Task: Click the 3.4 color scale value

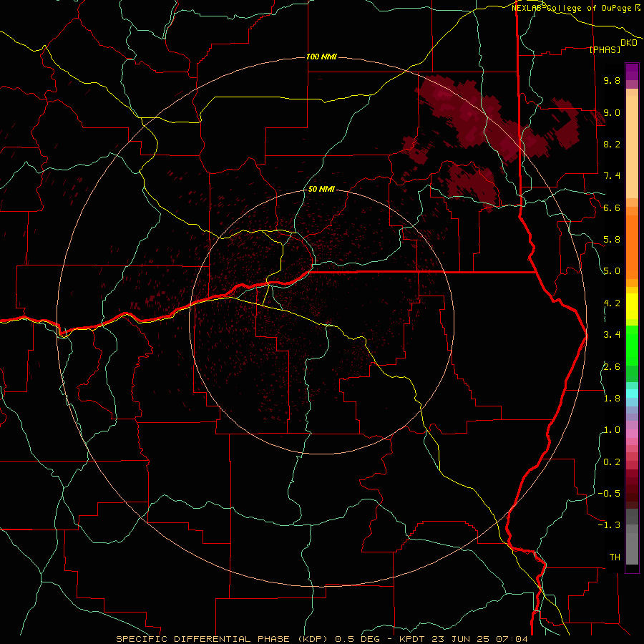Action: 612,335
